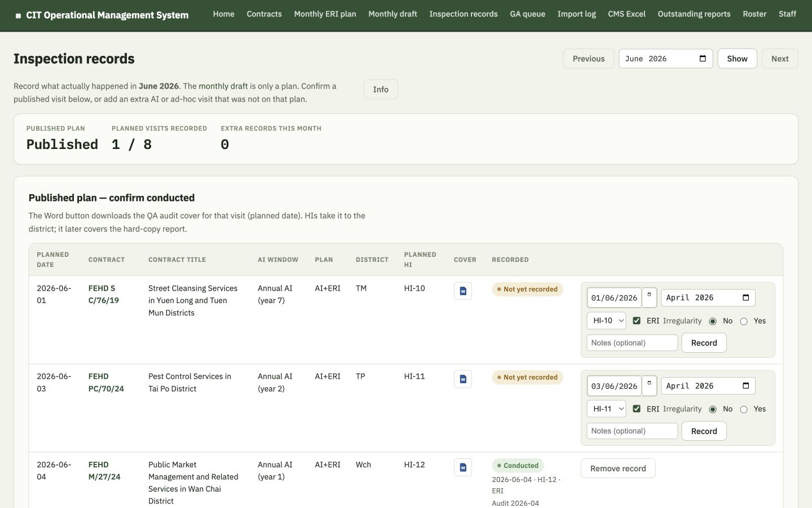The image size is (812, 508).
Task: Click the Public Market Management contract title
Action: [193, 483]
